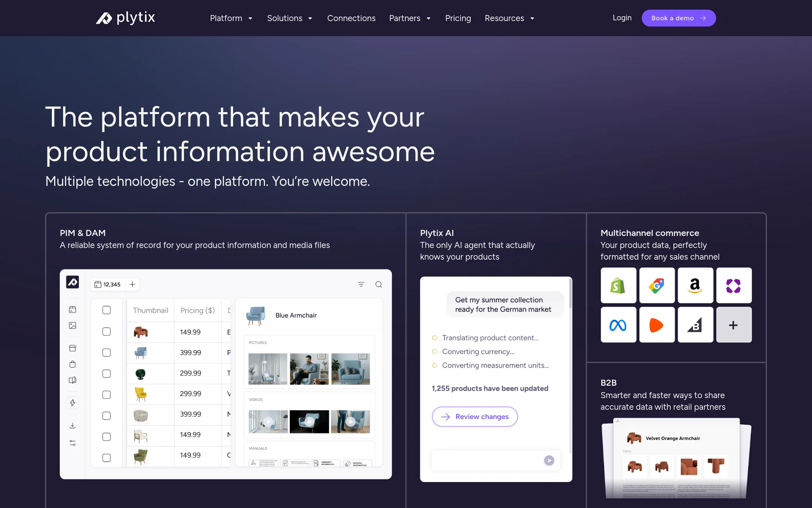The width and height of the screenshot is (812, 508).
Task: Open the sliders settings sidebar icon
Action: point(73,443)
